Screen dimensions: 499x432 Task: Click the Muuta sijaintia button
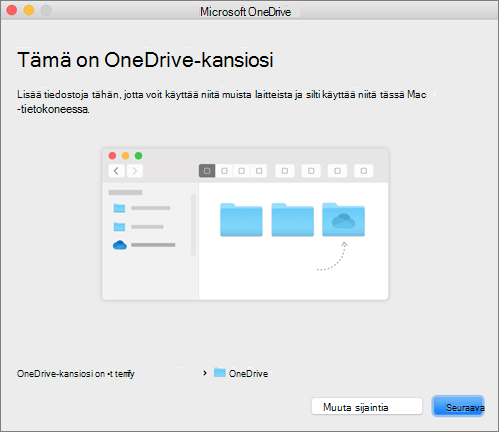[x=367, y=406]
